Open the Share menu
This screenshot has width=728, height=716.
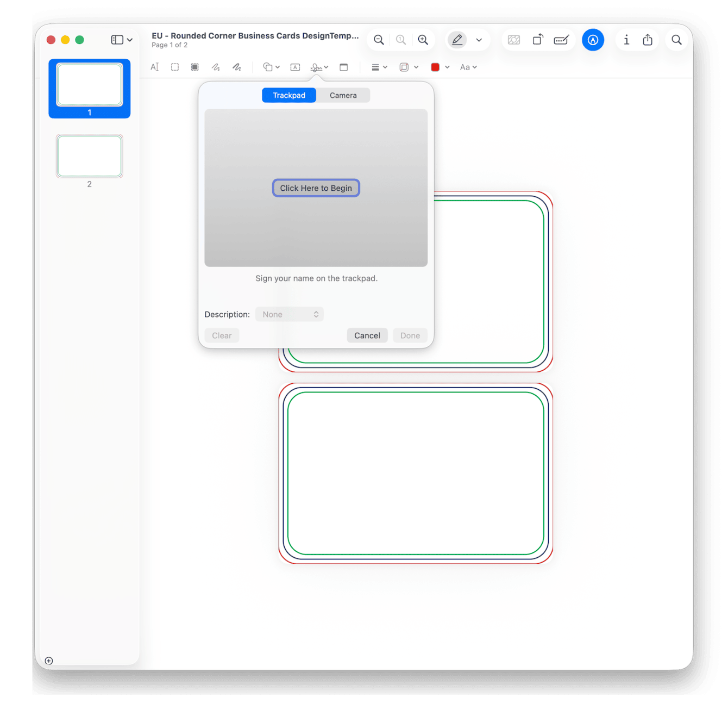click(x=648, y=40)
